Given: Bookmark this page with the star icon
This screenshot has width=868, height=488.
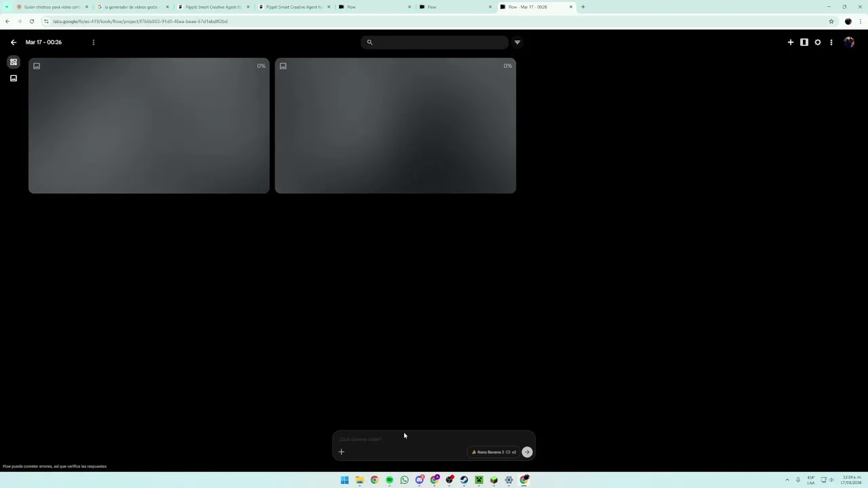Looking at the screenshot, I should coord(831,21).
